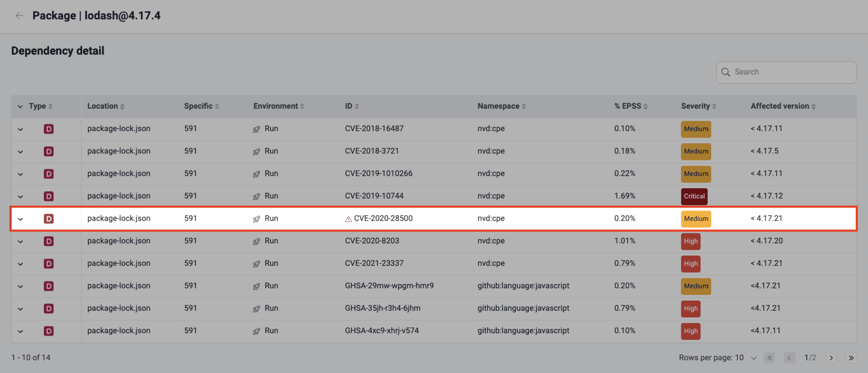The height and width of the screenshot is (373, 868).
Task: Go to the previous page
Action: (x=789, y=358)
